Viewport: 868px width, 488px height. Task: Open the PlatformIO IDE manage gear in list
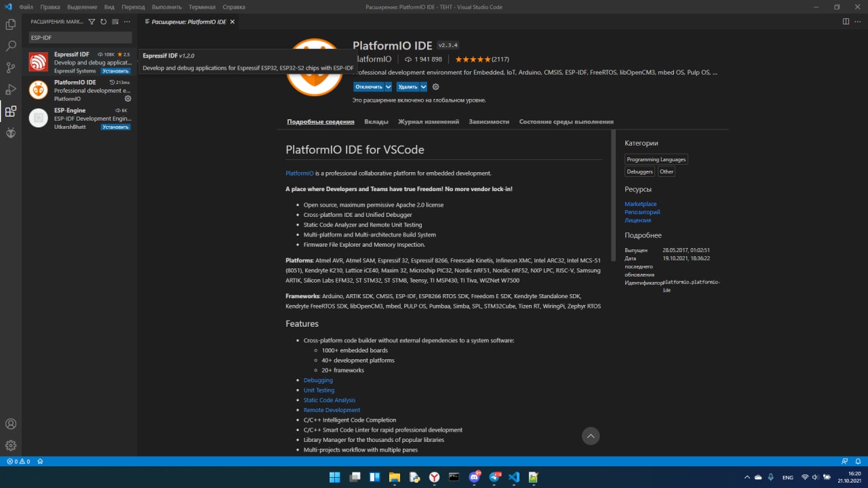[x=127, y=99]
